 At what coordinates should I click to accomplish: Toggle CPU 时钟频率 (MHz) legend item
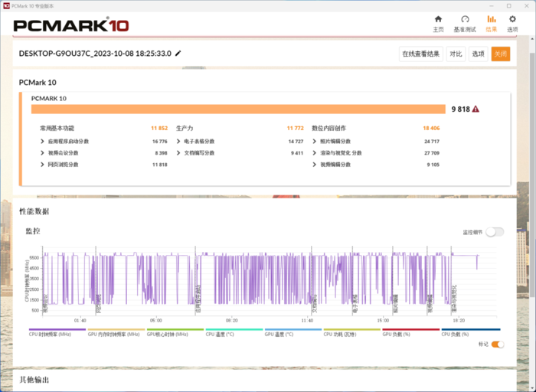pos(57,332)
